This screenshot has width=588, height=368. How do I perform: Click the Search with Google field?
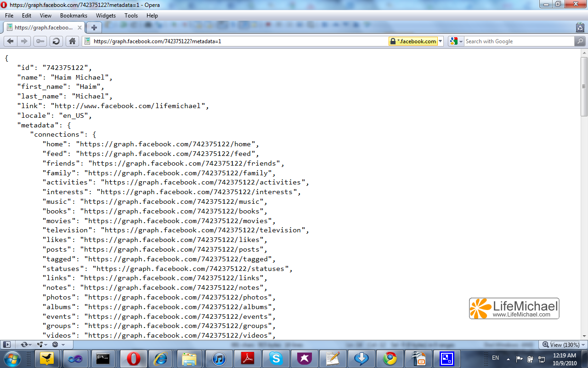click(x=519, y=41)
